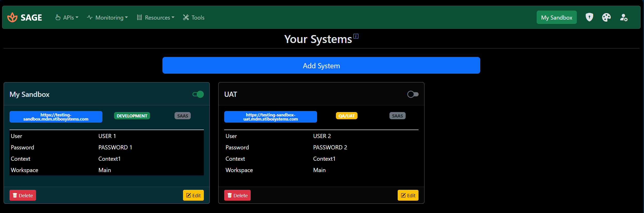Edit the UAT system
Viewport: 644px width, 213px height.
[x=408, y=195]
